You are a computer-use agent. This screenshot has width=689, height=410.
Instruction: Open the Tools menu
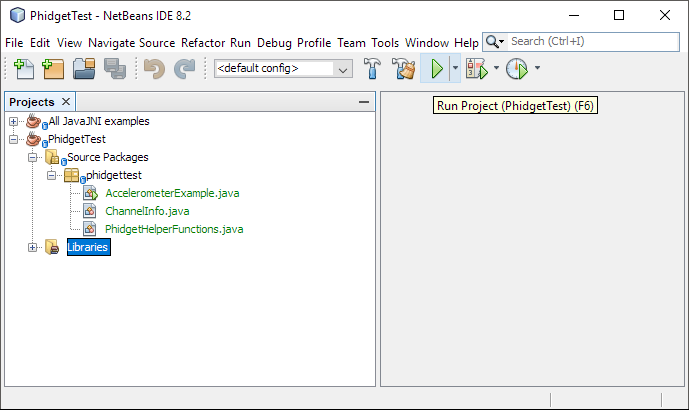[x=385, y=43]
